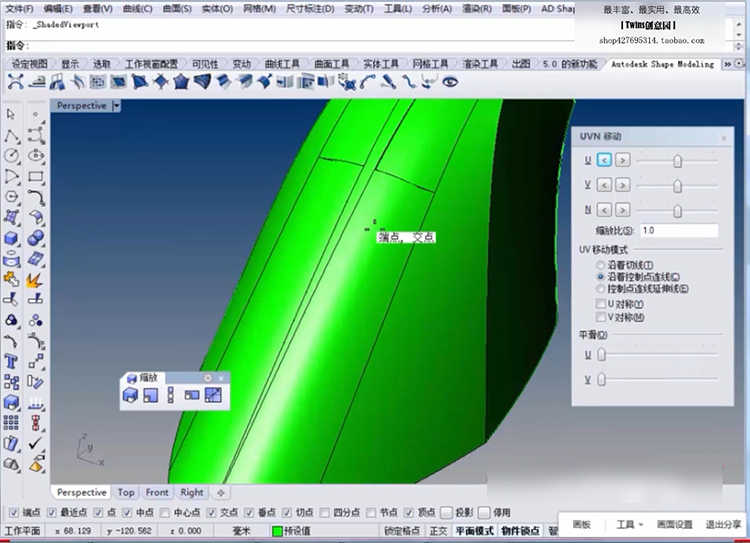Click the X-shaped first icon in Shape Modeling toolbar
Screen dimensions: 750x543
pos(16,82)
